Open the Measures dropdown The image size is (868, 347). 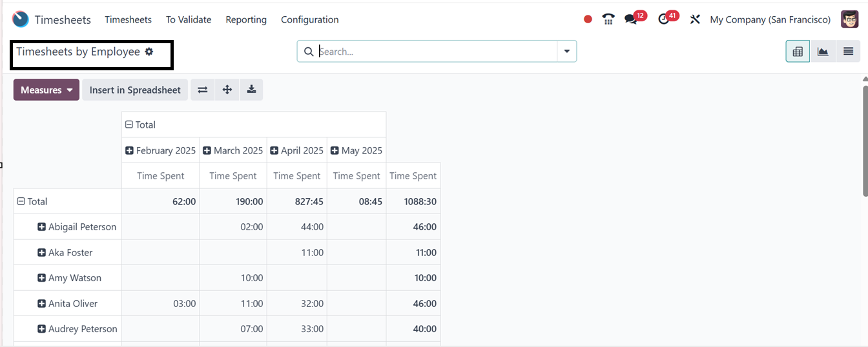(46, 90)
